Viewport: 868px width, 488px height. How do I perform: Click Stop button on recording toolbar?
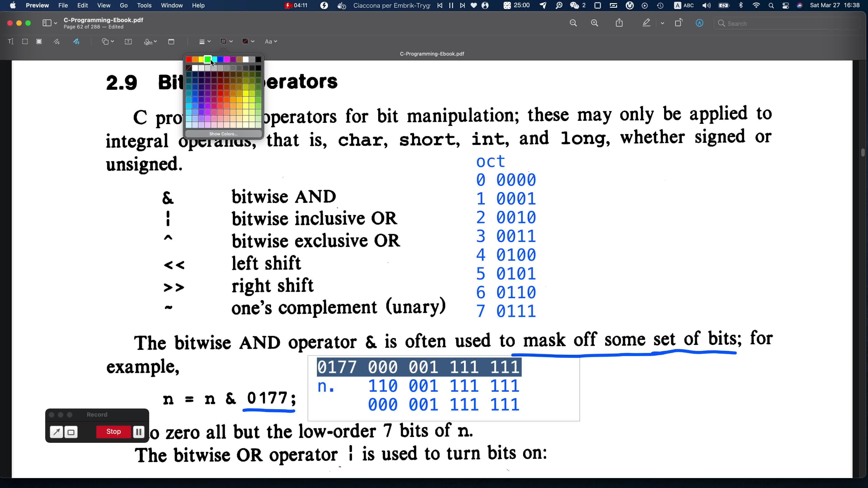pos(113,431)
